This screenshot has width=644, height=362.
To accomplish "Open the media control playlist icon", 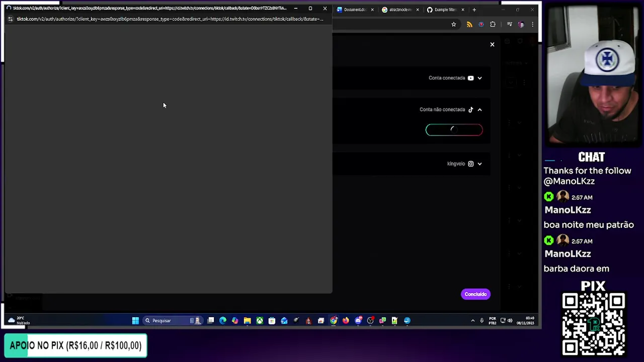I will [509, 24].
